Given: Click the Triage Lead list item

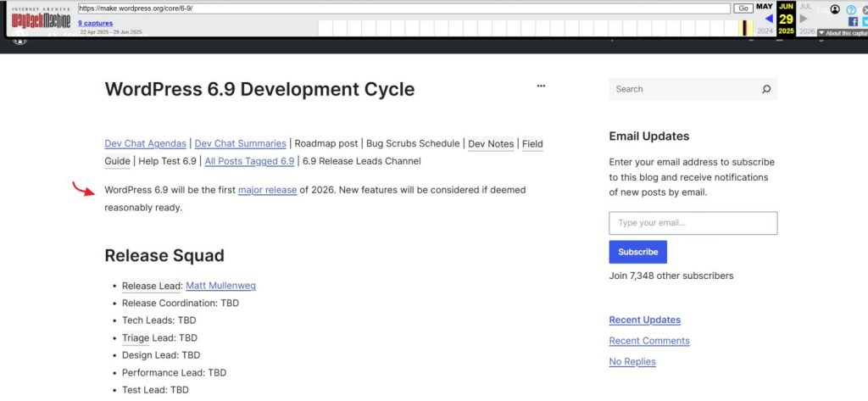Looking at the screenshot, I should click(159, 338).
